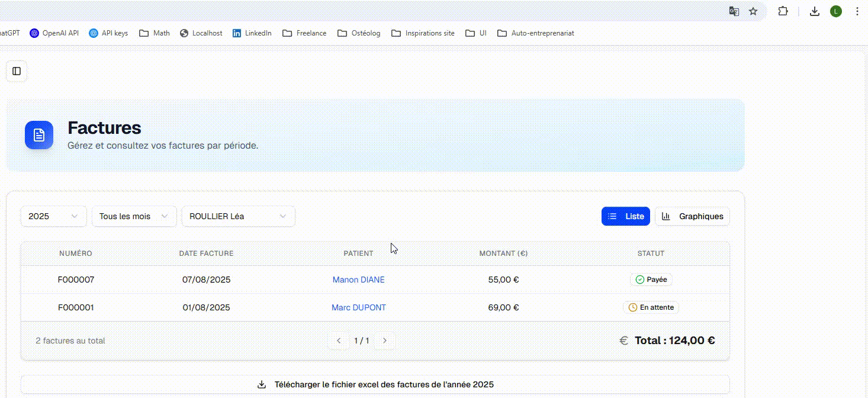Bookmark this page with star icon
The height and width of the screenshot is (398, 868).
pyautogui.click(x=753, y=11)
